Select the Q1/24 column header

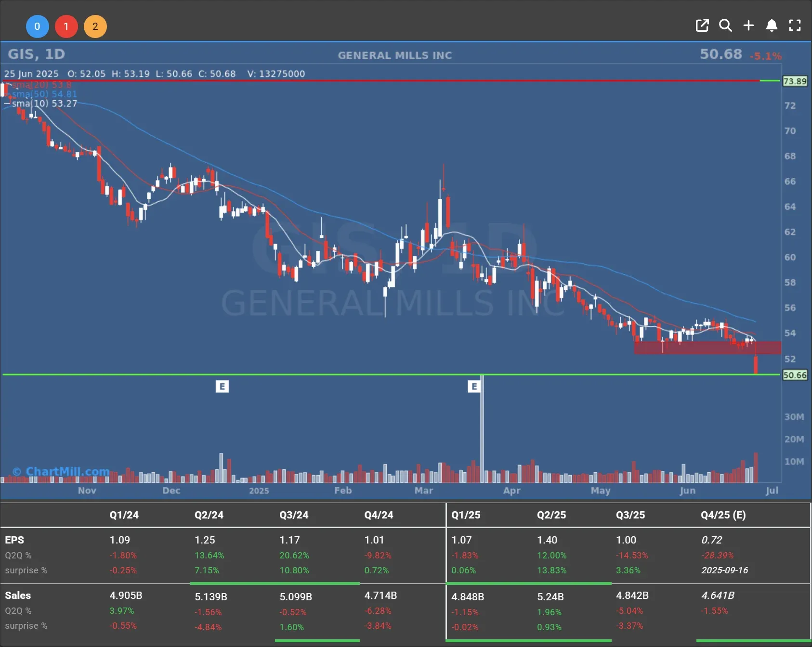coord(124,515)
